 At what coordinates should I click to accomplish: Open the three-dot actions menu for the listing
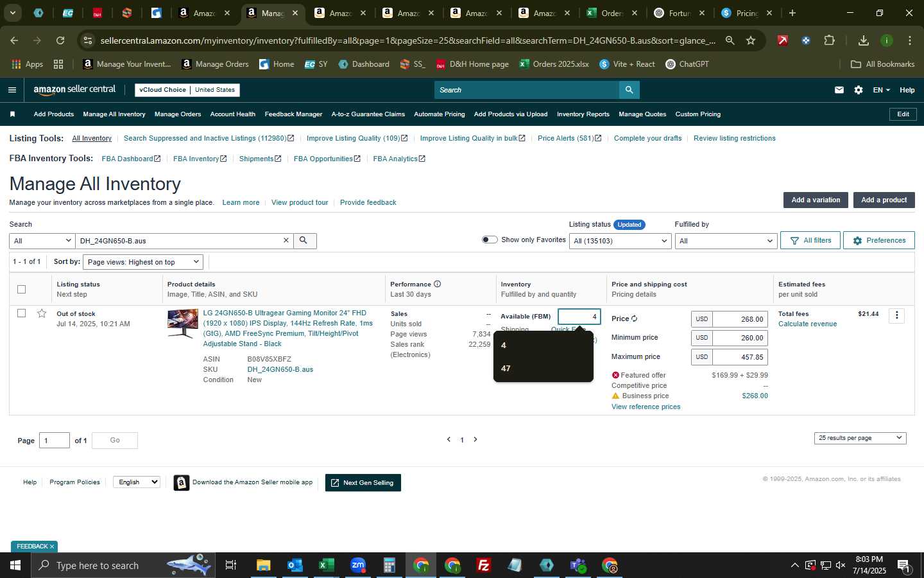click(x=897, y=315)
